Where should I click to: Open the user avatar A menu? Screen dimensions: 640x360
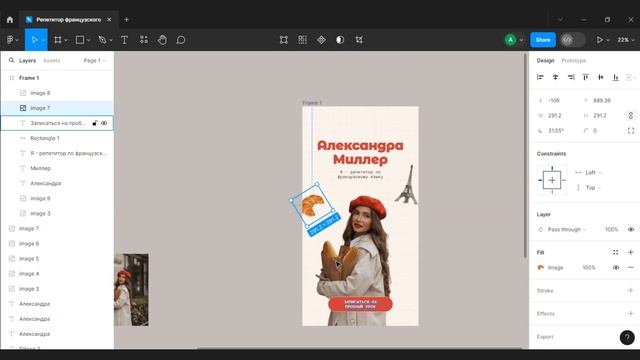(514, 40)
